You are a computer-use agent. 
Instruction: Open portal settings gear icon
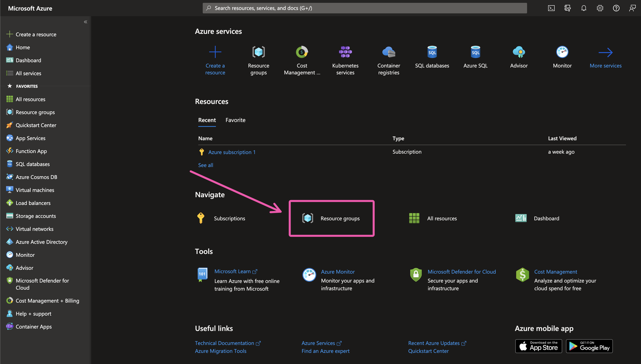tap(600, 8)
